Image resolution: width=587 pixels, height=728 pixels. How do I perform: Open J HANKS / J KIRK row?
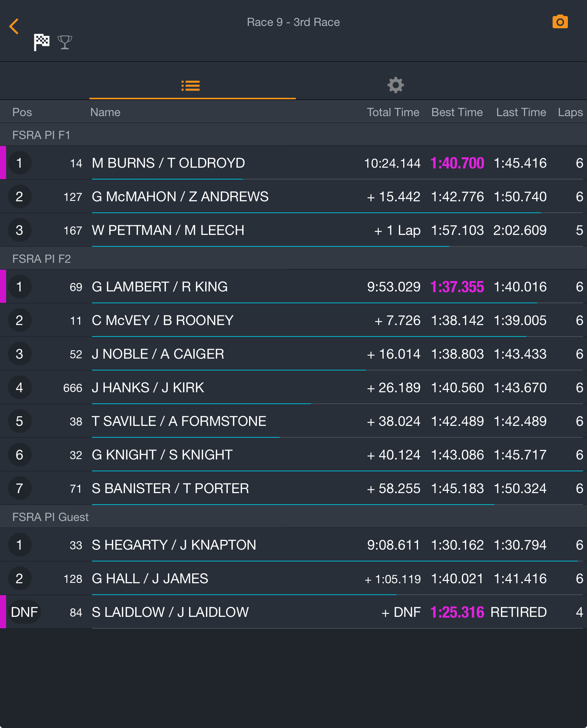coord(293,387)
